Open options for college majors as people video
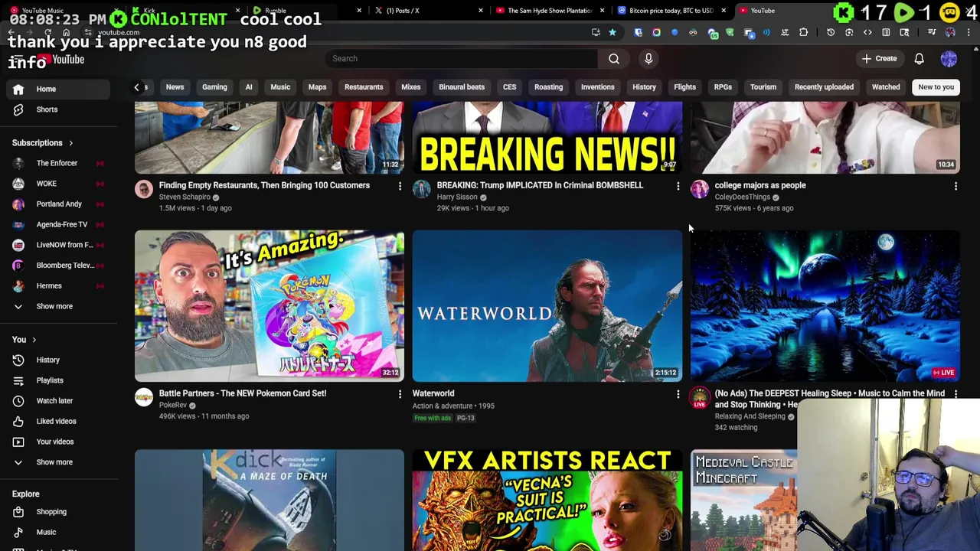The height and width of the screenshot is (551, 980). [x=955, y=186]
